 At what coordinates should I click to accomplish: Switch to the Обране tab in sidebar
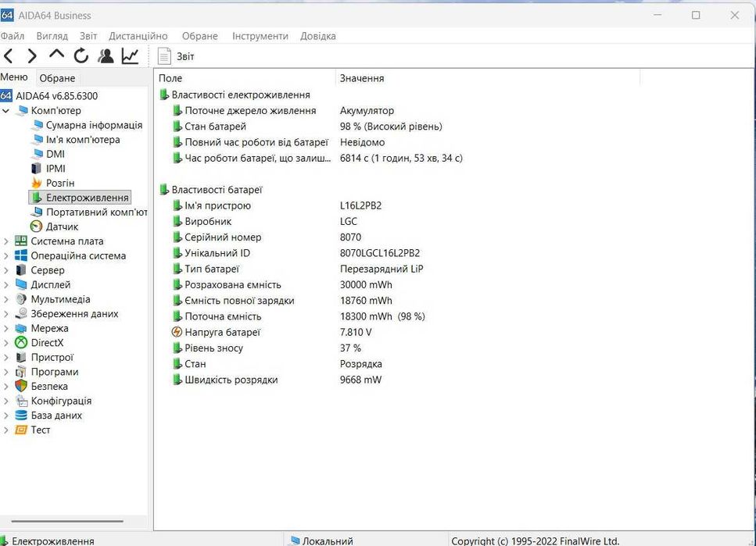[57, 78]
